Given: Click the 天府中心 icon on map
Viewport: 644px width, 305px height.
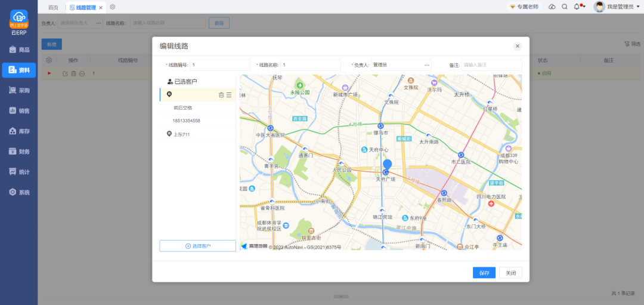Looking at the screenshot, I should [x=364, y=150].
